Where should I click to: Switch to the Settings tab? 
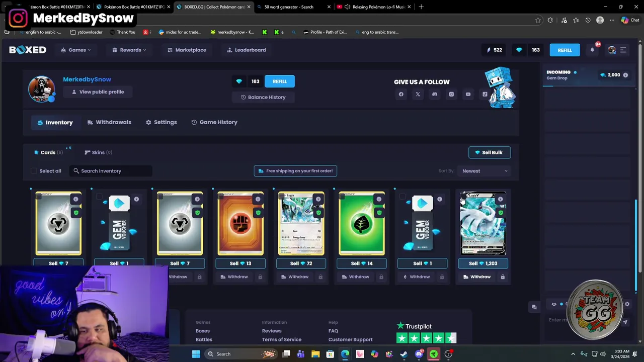162,122
